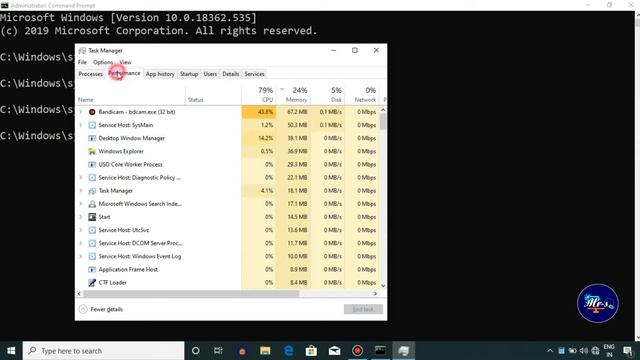Click ENG IN language indicator
The height and width of the screenshot is (360, 640).
click(609, 351)
